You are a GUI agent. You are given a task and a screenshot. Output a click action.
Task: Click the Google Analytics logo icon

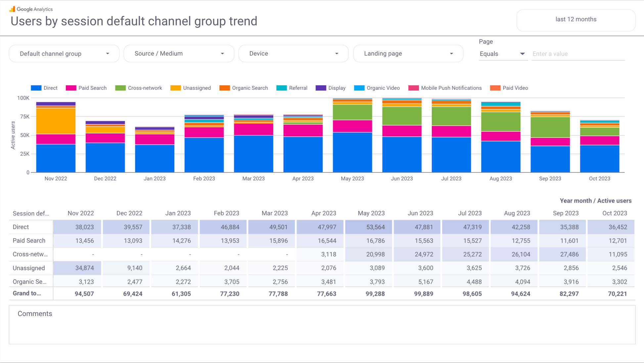tap(12, 9)
